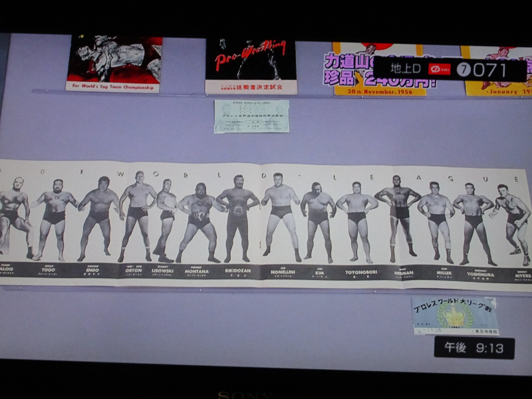Select the プロレスワールド大リーグ戦 ticket
Image resolution: width=532 pixels, height=399 pixels.
point(455,317)
